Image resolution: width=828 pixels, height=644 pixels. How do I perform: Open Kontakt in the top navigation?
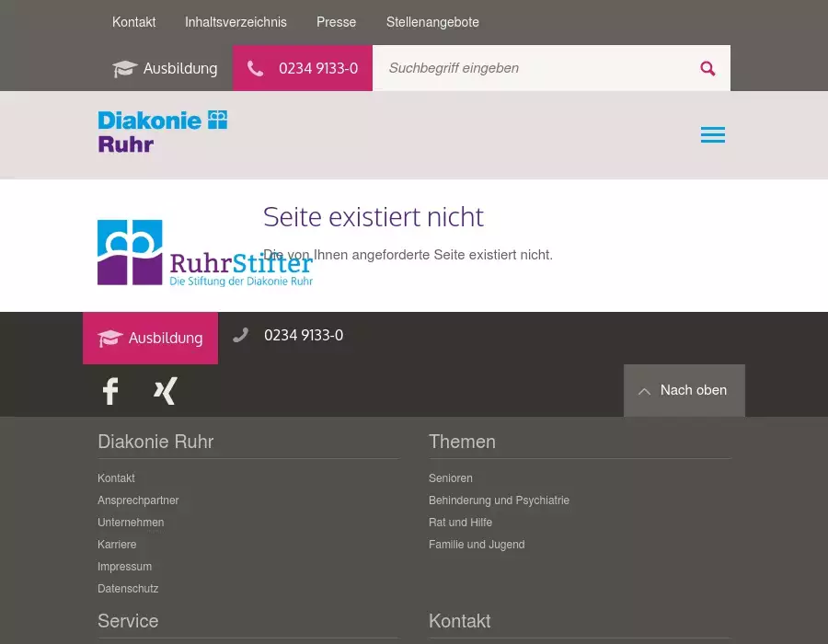tap(133, 22)
